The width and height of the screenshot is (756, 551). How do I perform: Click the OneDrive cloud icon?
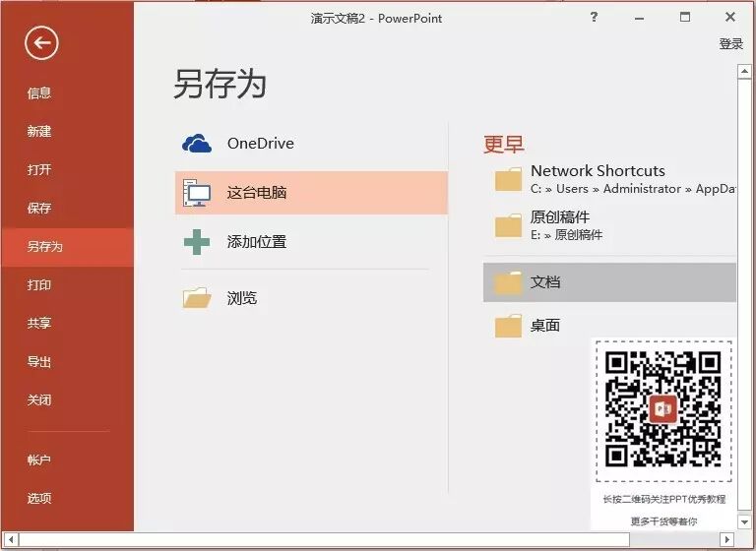197,144
